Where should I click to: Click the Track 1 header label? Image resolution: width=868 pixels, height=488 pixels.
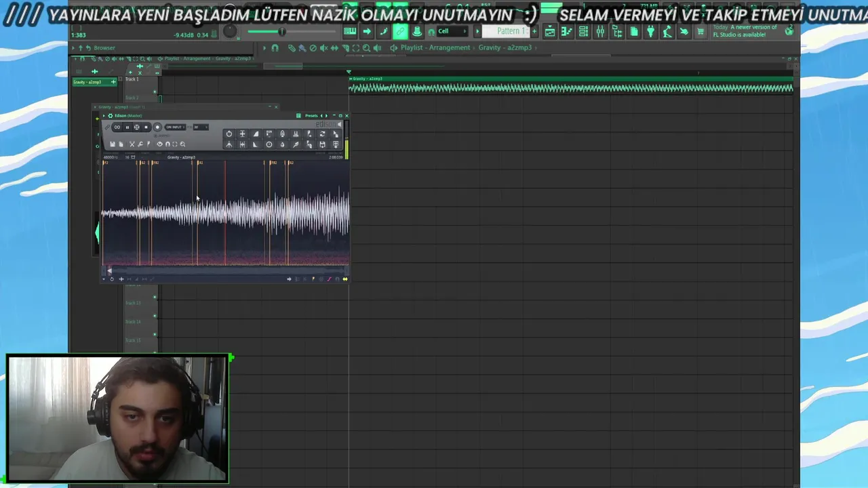[x=132, y=79]
